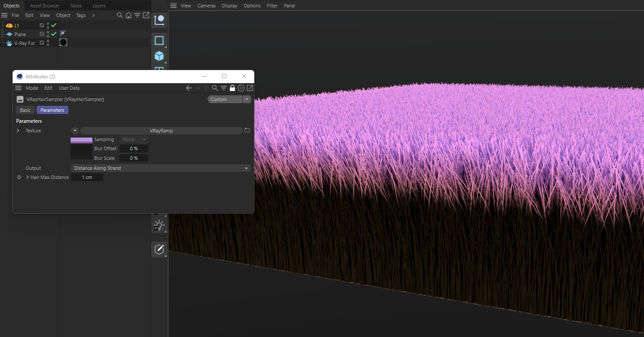Toggle Plane enable green checkmark

click(54, 34)
